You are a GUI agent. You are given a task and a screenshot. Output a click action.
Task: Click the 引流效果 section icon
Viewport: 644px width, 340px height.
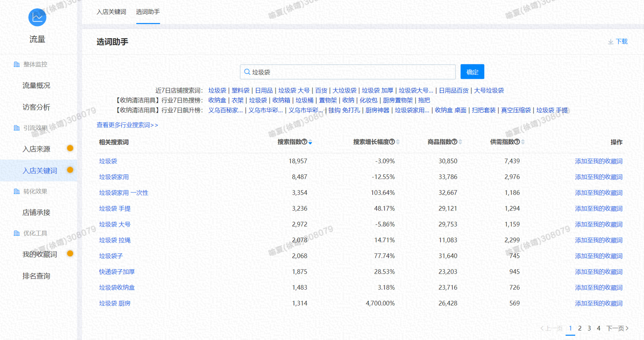pos(16,128)
